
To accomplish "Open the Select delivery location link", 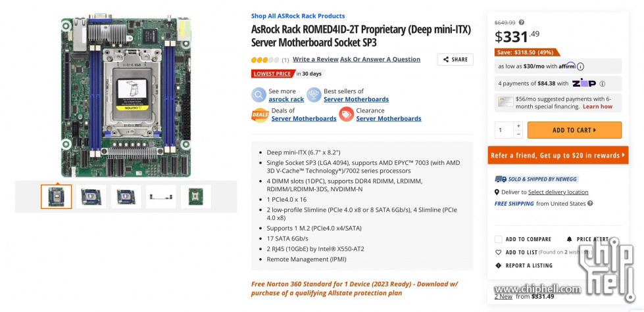I will [558, 192].
